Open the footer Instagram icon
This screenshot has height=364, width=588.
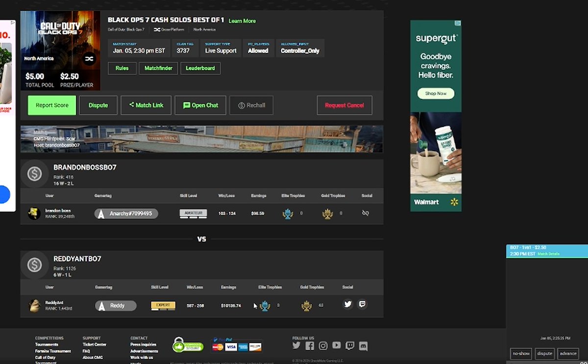coord(323,345)
